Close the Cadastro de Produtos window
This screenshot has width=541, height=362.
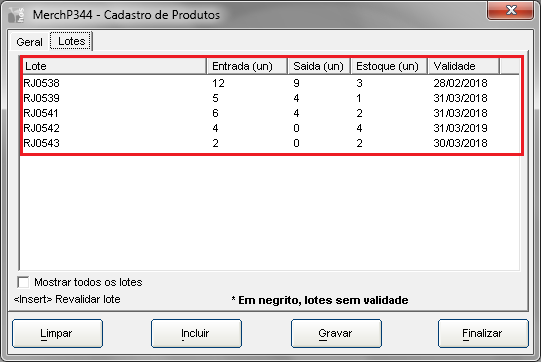(x=510, y=10)
